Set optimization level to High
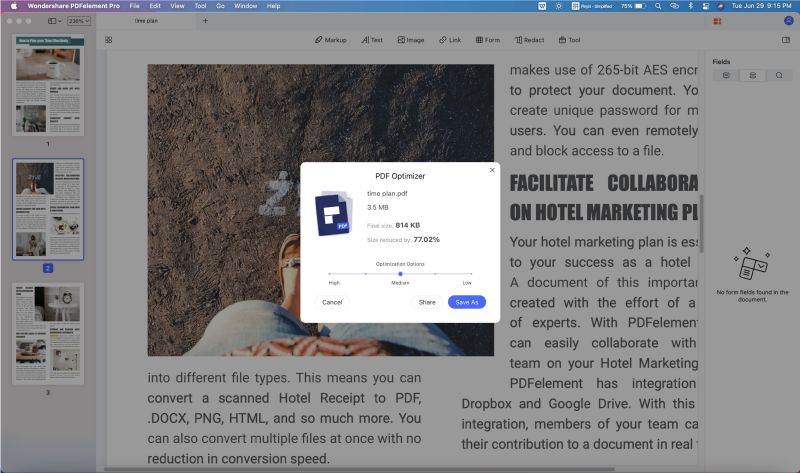The image size is (800, 473). pos(330,274)
